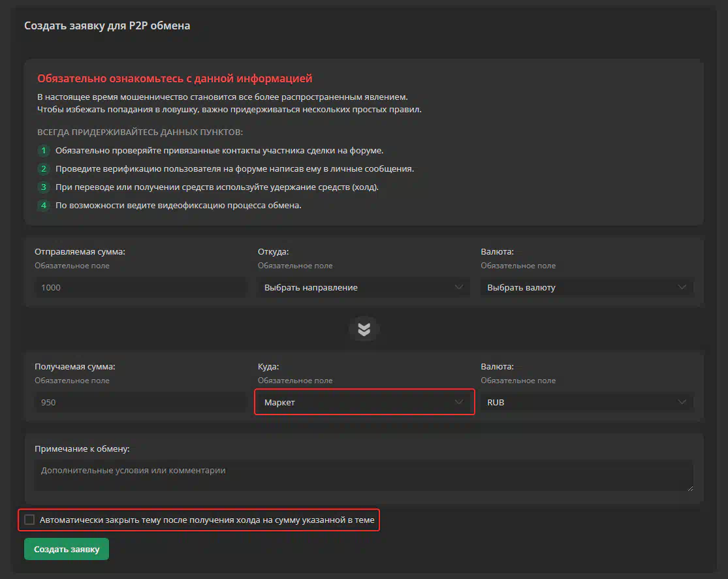
Task: Click the "ВСЕГДА ПРИДЕРЖИВАЙТЕСЬ ДАННЫХ ПУНКТОВ" subheading
Action: 140,132
